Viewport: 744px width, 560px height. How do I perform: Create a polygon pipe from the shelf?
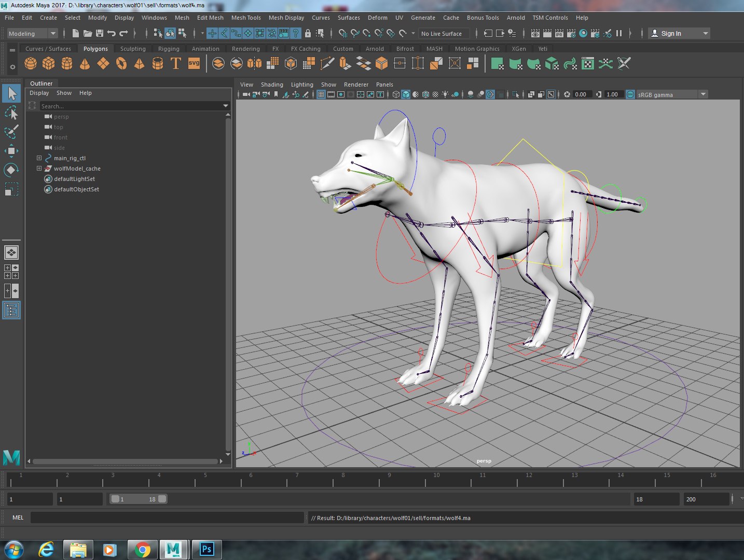[158, 64]
